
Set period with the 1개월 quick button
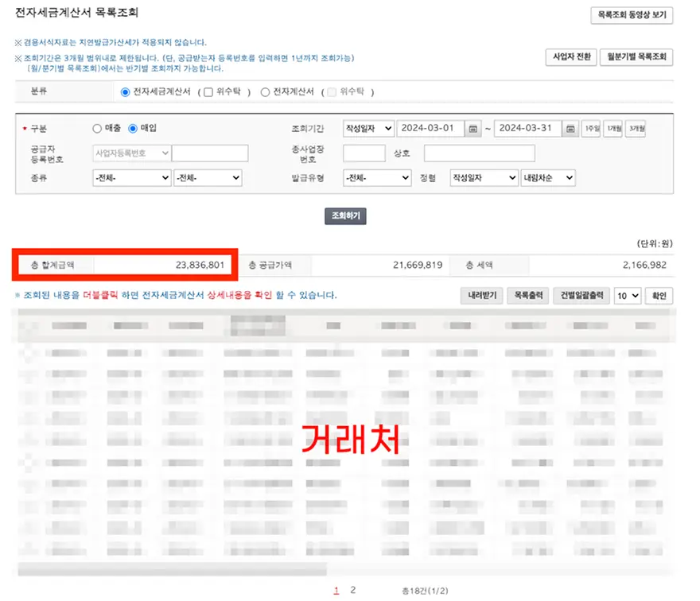[x=613, y=129]
